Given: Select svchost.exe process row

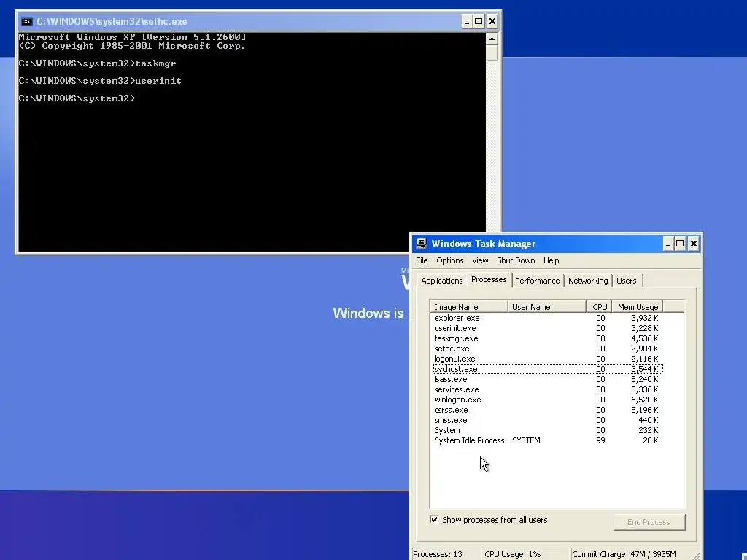Looking at the screenshot, I should click(x=547, y=369).
